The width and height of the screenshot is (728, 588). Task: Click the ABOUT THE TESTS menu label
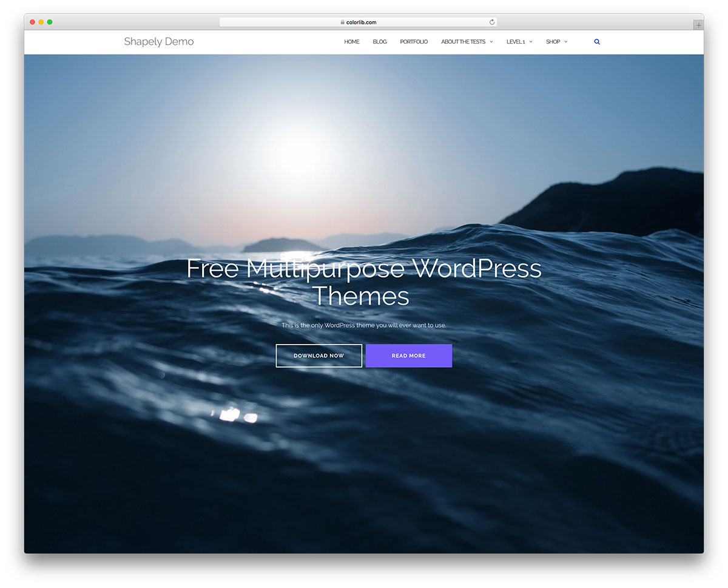coord(463,42)
